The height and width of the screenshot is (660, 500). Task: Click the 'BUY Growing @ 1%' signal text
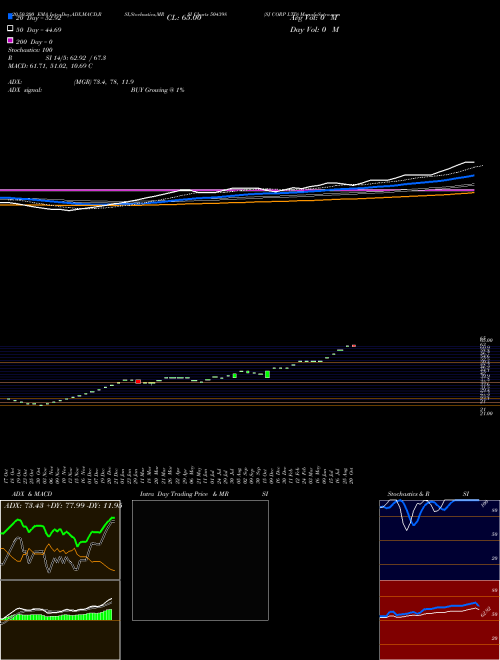157,90
